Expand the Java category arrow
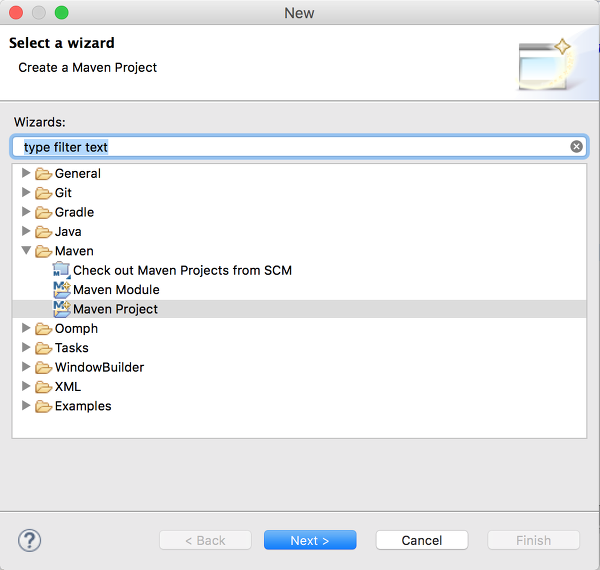The width and height of the screenshot is (600, 570). click(26, 231)
